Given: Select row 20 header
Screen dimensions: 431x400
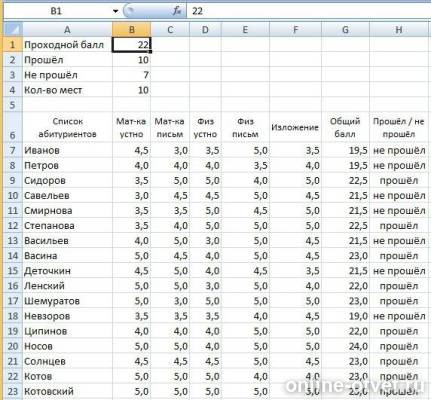Looking at the screenshot, I should coord(13,346).
